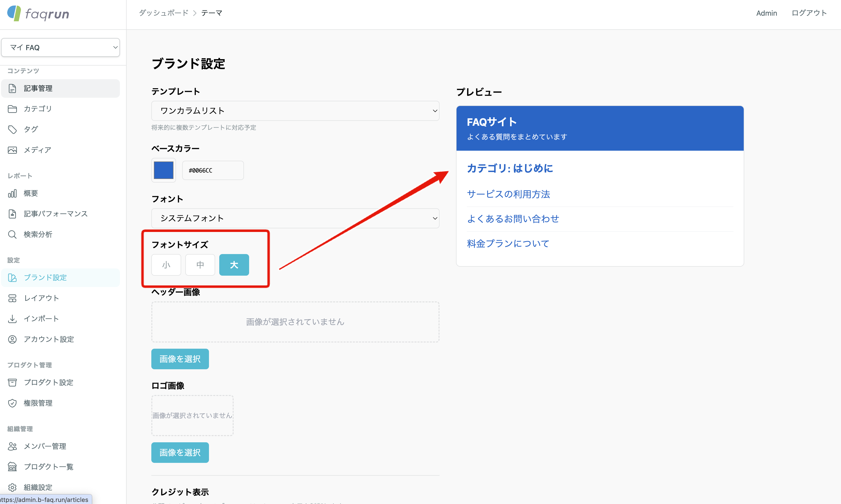Go to 記事管理 menu item
The width and height of the screenshot is (841, 504).
click(60, 88)
